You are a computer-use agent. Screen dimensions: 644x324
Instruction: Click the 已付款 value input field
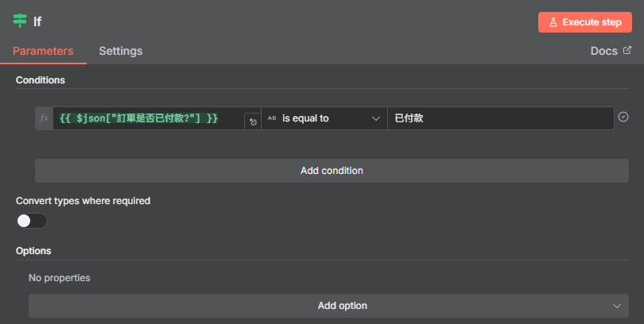click(x=501, y=118)
